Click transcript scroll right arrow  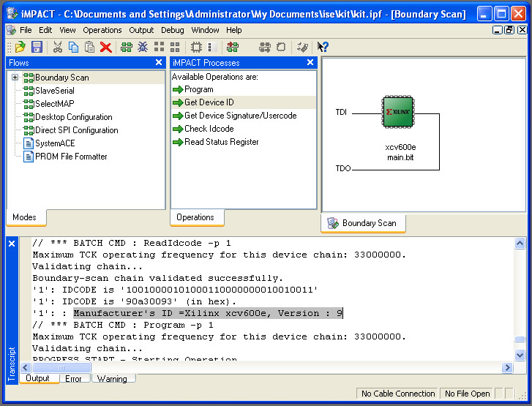(507, 368)
